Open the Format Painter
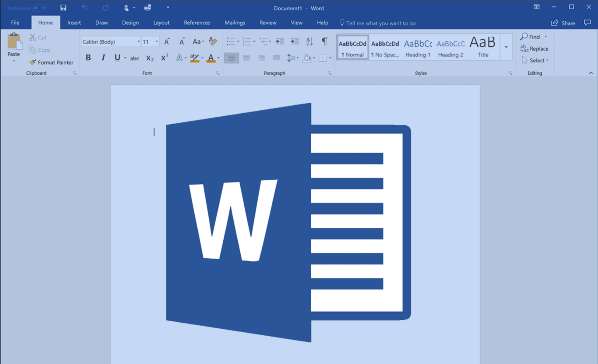598x364 pixels. pyautogui.click(x=51, y=62)
